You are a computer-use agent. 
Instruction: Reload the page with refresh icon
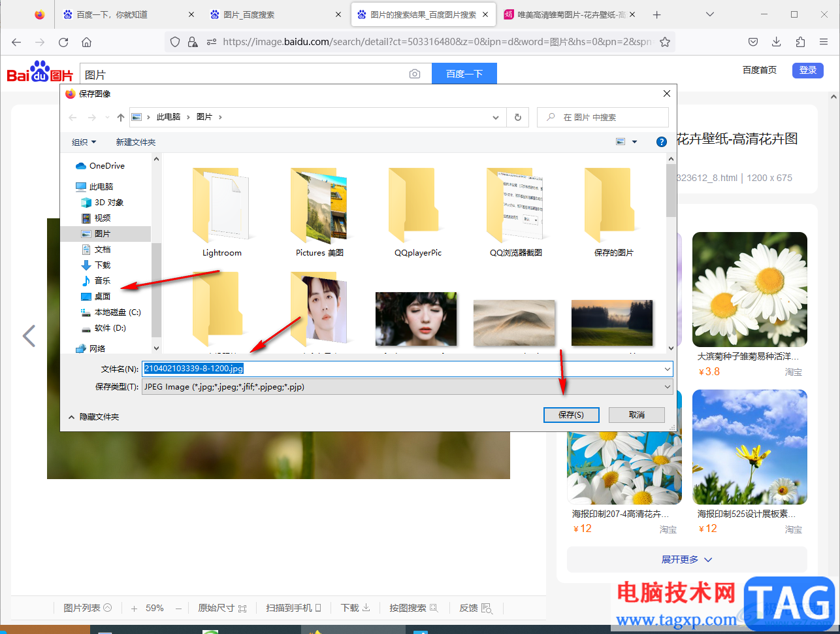click(63, 42)
